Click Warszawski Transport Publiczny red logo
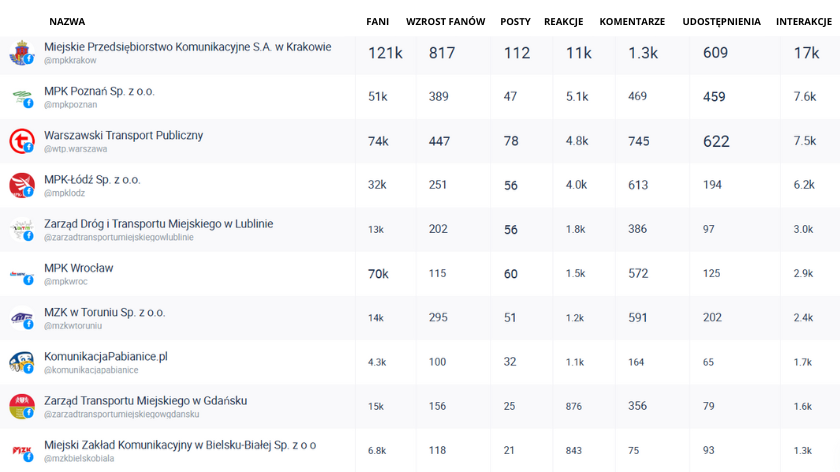 click(x=21, y=141)
